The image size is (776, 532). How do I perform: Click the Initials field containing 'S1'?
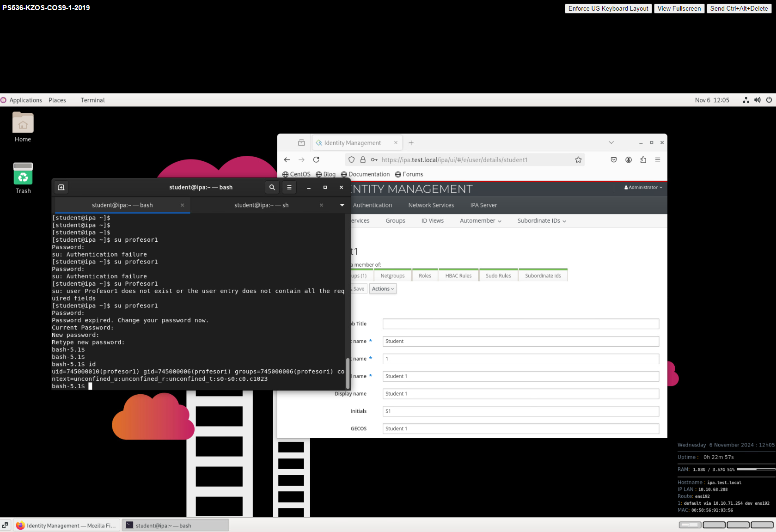click(x=521, y=411)
